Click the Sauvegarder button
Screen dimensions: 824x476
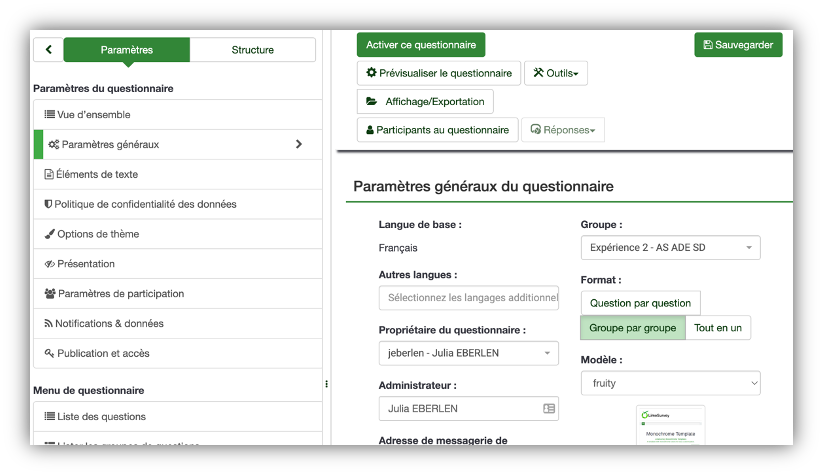point(738,45)
